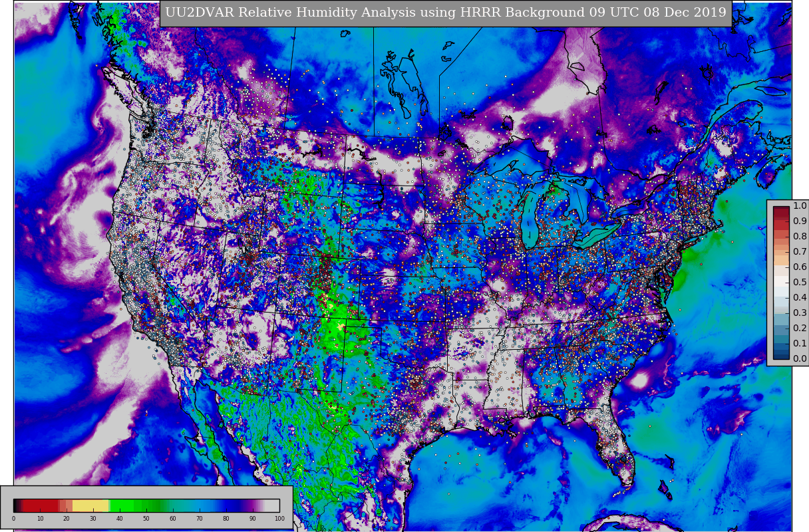Viewport: 809px width, 532px height.
Task: Pick the red segment of humidity colorbar
Action: 40,505
